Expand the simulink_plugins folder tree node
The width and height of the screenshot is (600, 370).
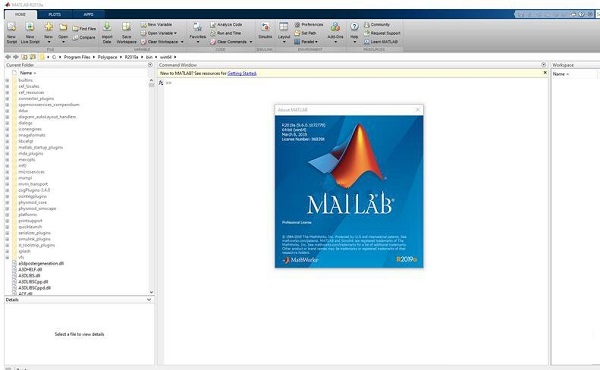7,239
